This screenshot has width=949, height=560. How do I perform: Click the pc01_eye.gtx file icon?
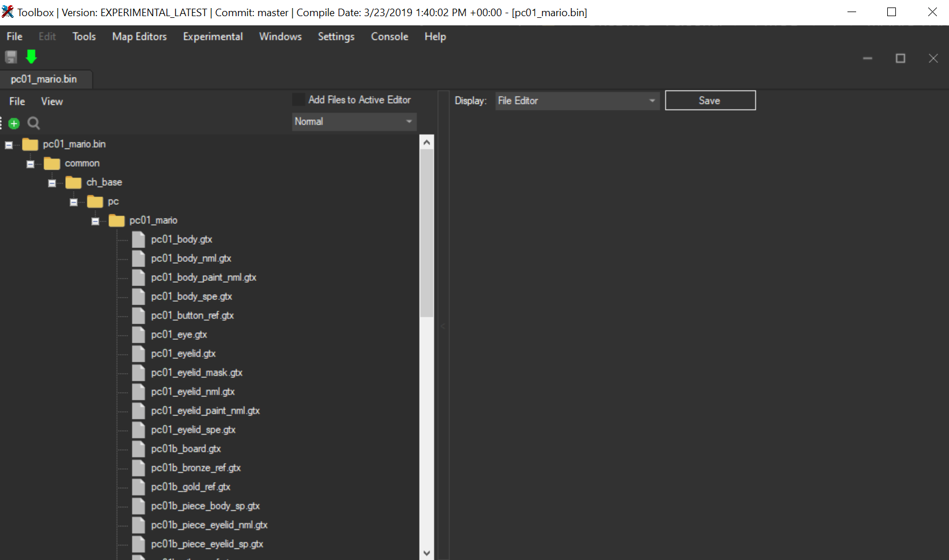[x=138, y=335]
